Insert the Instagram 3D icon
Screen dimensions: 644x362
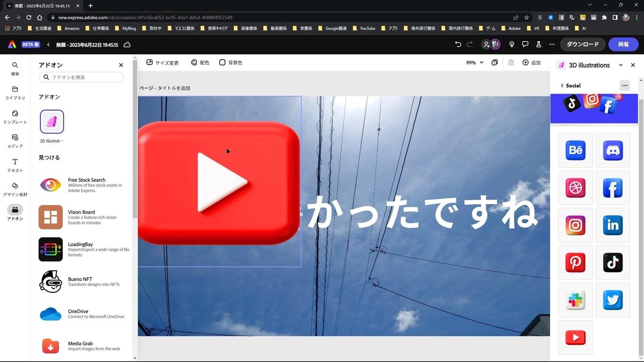(x=575, y=225)
